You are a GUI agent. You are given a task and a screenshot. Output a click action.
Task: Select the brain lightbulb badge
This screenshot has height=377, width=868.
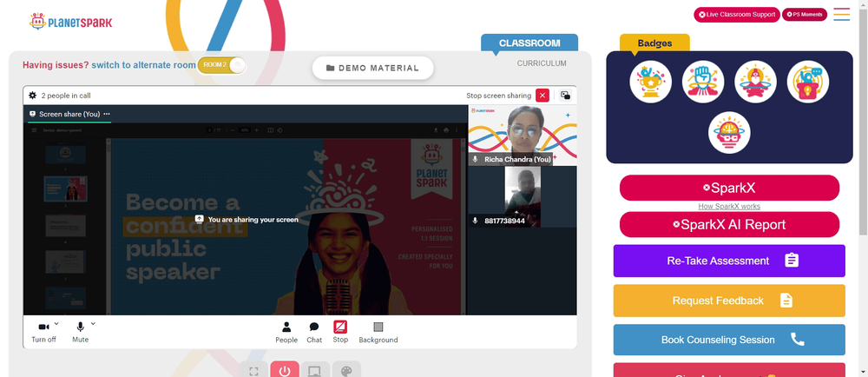729,133
